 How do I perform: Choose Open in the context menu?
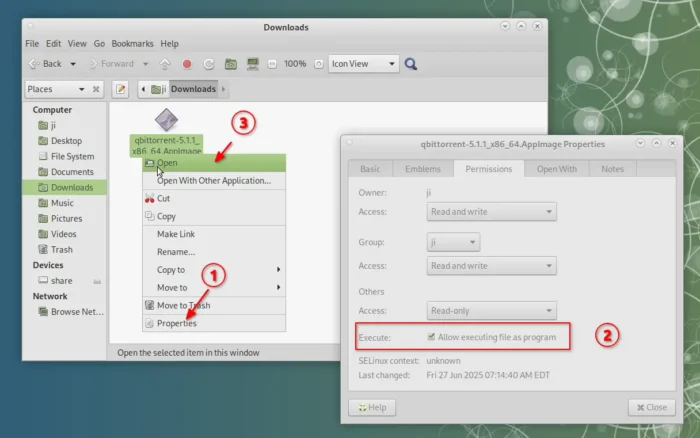(214, 163)
